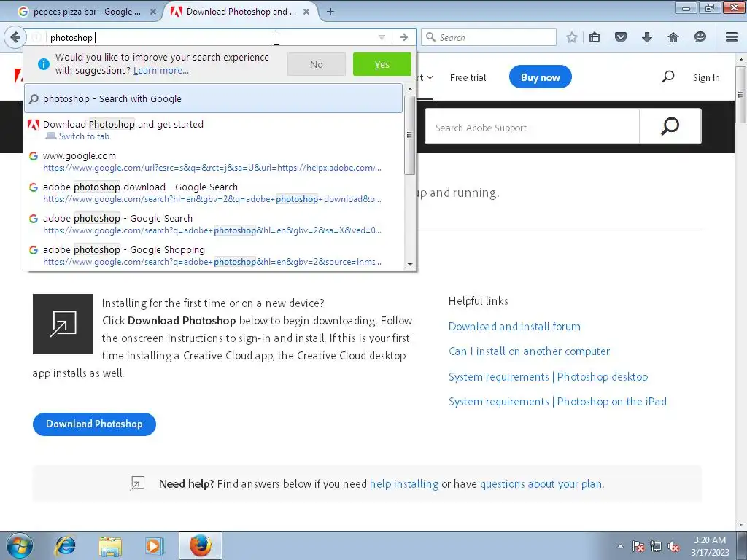The image size is (747, 560).
Task: Click the Download Photoshop button
Action: (x=94, y=424)
